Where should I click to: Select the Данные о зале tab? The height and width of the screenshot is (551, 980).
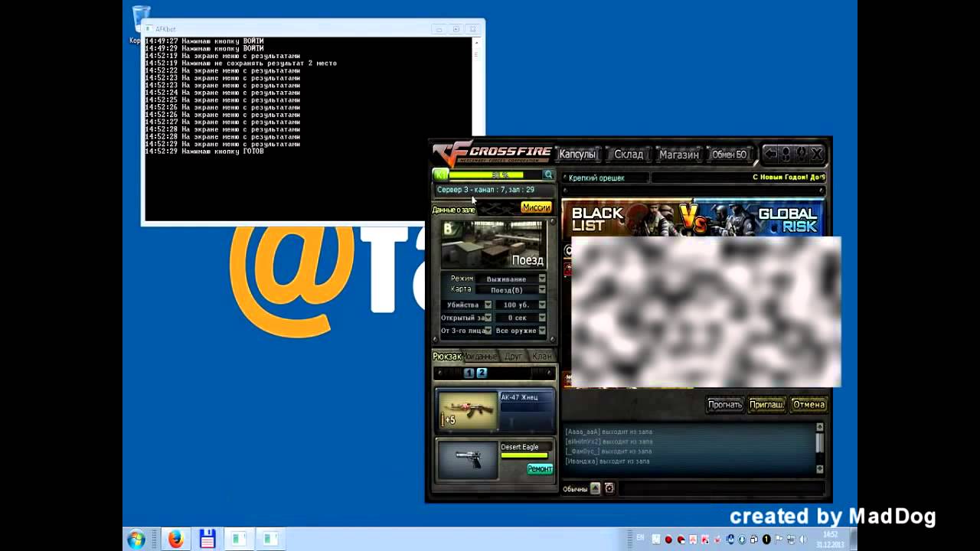tap(454, 210)
